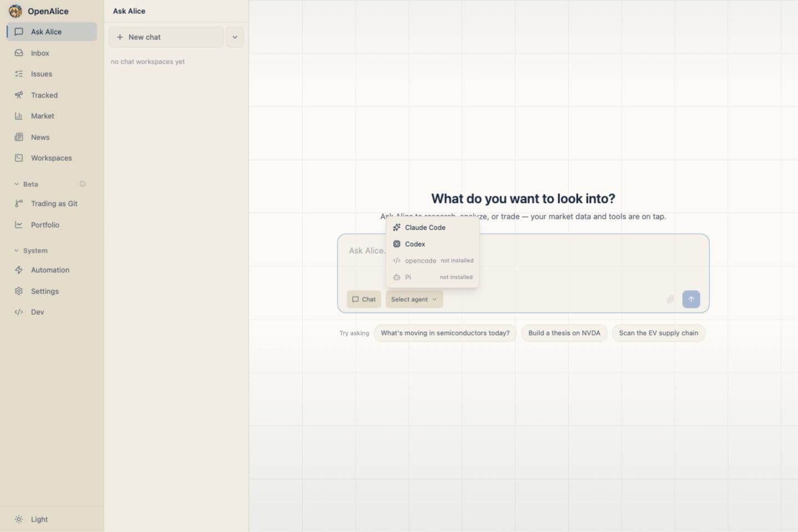Viewport: 798px width, 532px height.
Task: Open Workspaces from sidebar
Action: [x=52, y=158]
